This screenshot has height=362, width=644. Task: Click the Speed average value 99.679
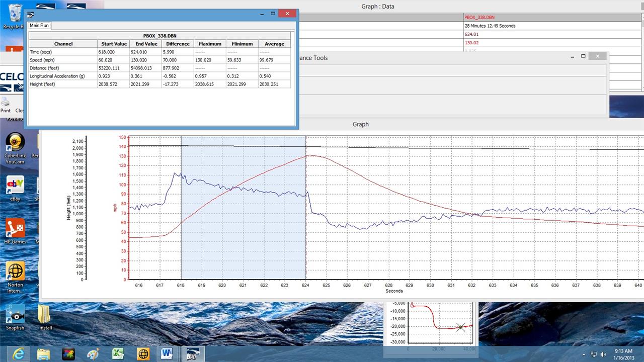(267, 60)
